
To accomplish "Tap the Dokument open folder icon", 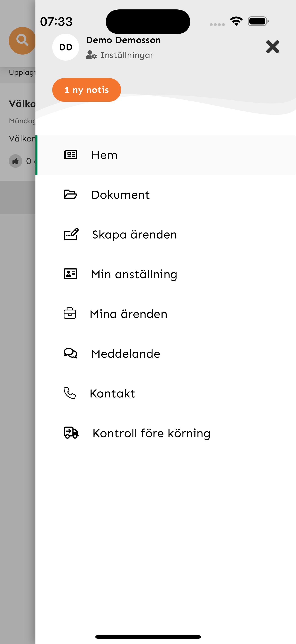I will (70, 194).
